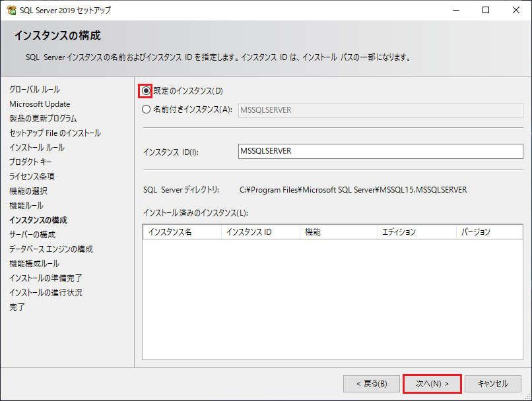Click the 次へ button
532x401 pixels.
click(432, 383)
